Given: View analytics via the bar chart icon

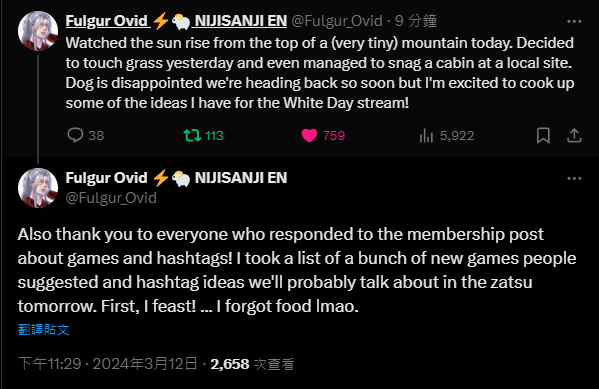Looking at the screenshot, I should click(426, 136).
